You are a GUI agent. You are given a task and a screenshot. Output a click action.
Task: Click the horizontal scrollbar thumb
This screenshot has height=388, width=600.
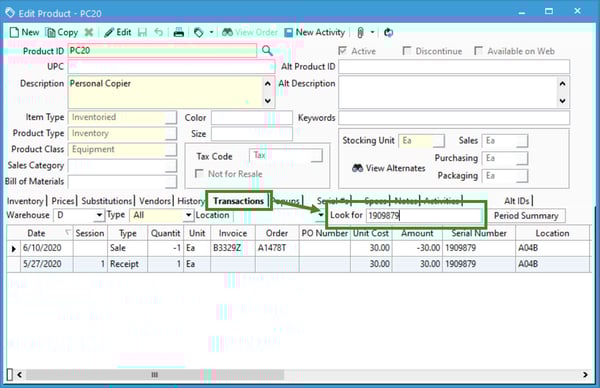pos(155,375)
